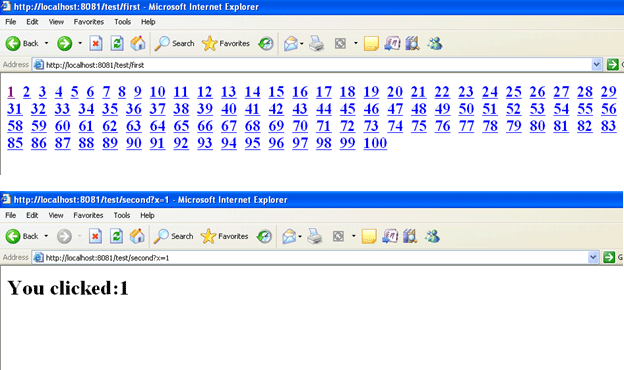Click link number 58
Viewport: 624px width, 370px height.
click(15, 126)
